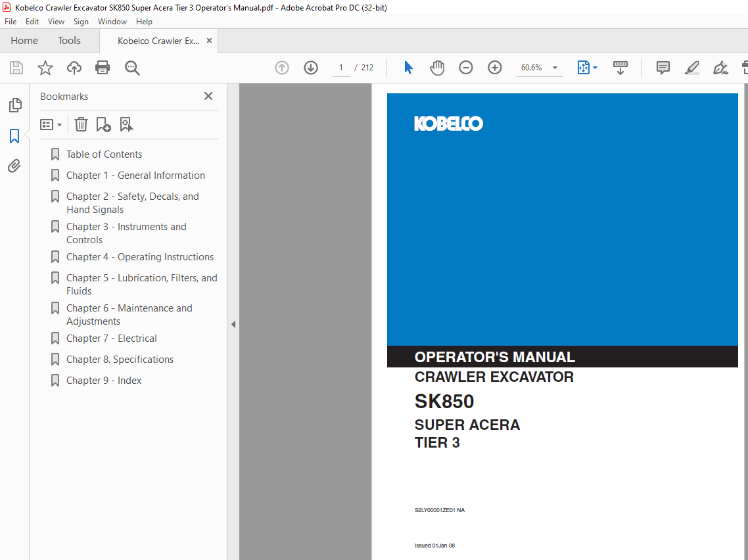Jump to Table of Contents bookmark

tap(104, 154)
